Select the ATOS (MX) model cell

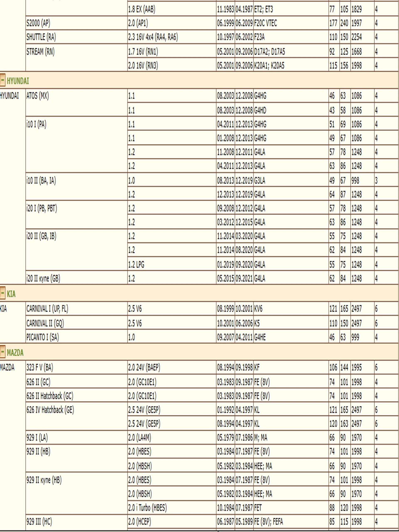38,96
